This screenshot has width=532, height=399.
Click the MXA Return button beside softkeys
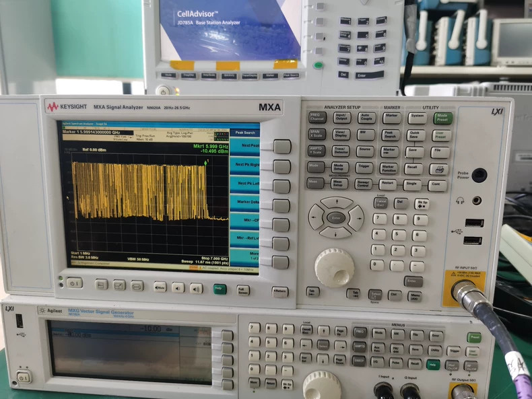280,291
